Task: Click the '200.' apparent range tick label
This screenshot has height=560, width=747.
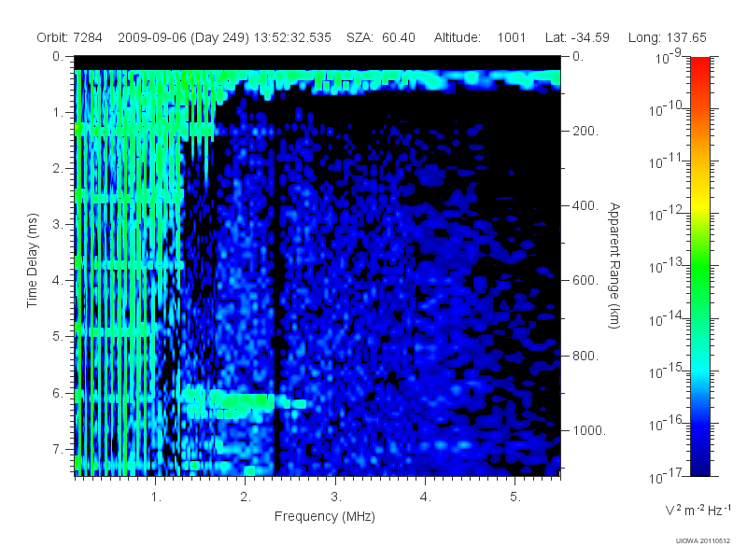Action: [585, 131]
